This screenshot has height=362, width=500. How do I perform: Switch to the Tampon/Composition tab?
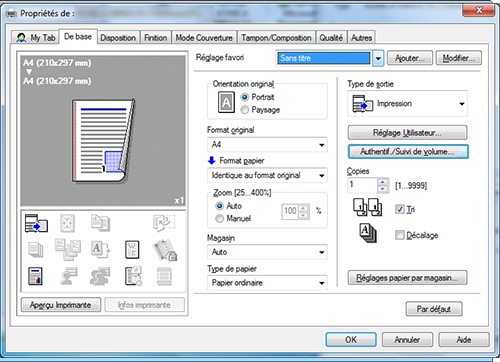pyautogui.click(x=276, y=38)
